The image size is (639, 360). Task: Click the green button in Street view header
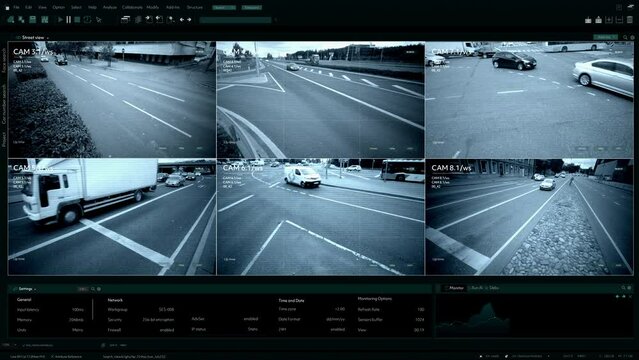pyautogui.click(x=605, y=37)
